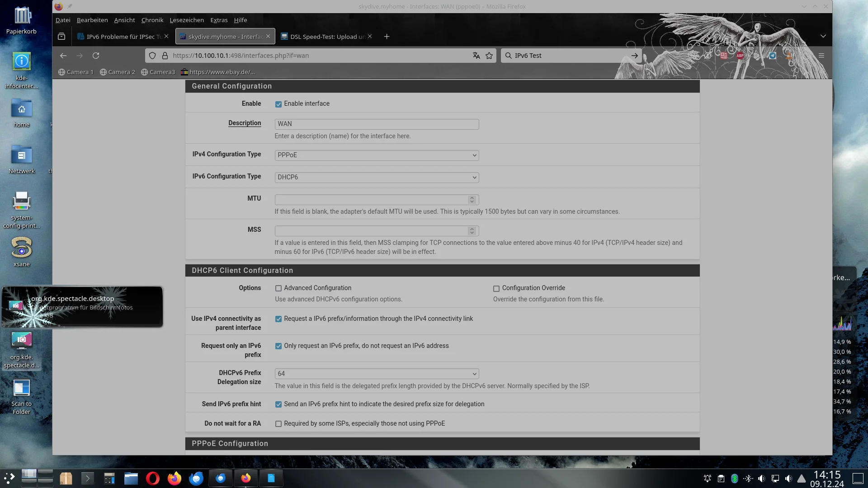Click into the Description WAN field
Screen dimensions: 868x488
[x=377, y=124]
